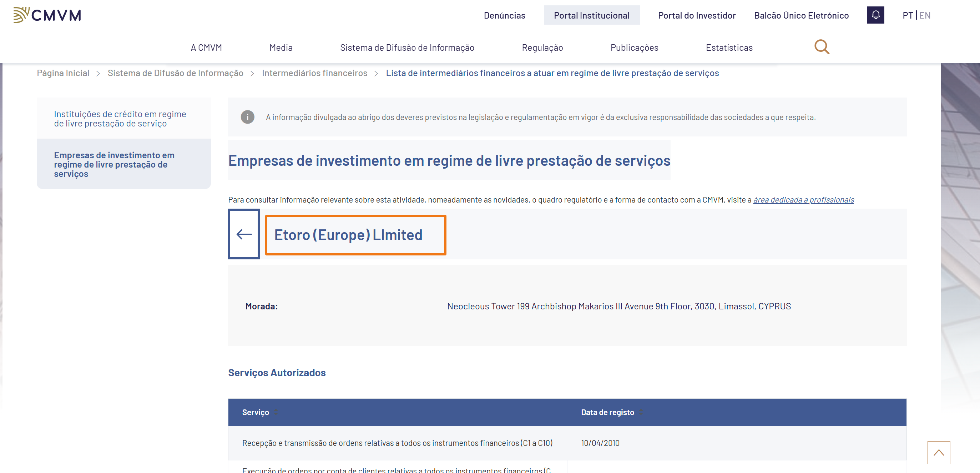This screenshot has width=980, height=473.
Task: Click the Morada: label
Action: click(x=261, y=306)
